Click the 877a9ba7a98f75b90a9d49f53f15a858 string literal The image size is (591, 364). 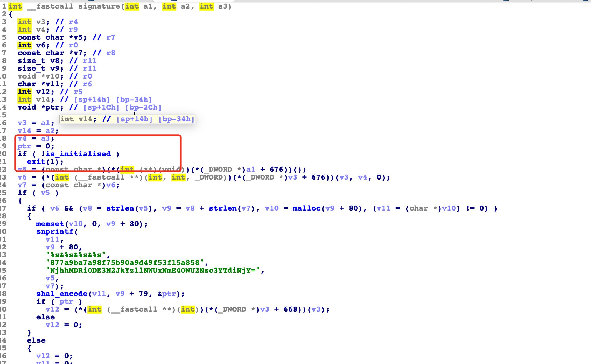pyautogui.click(x=124, y=263)
